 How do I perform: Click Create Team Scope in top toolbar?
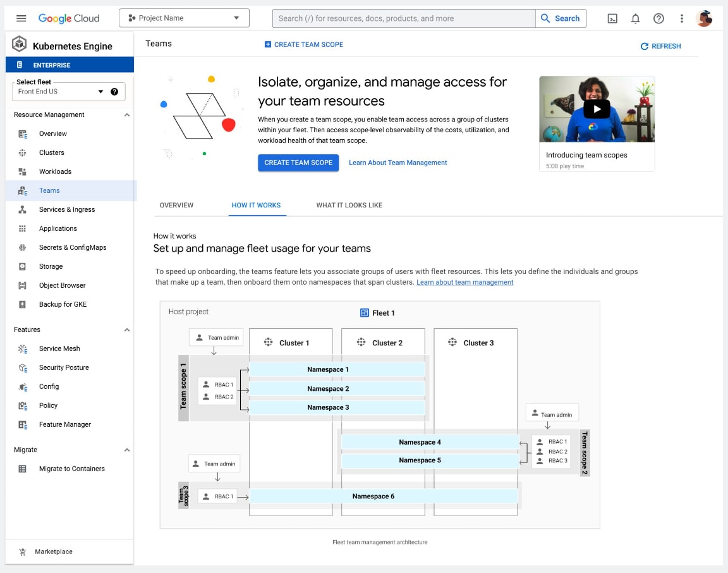point(304,45)
